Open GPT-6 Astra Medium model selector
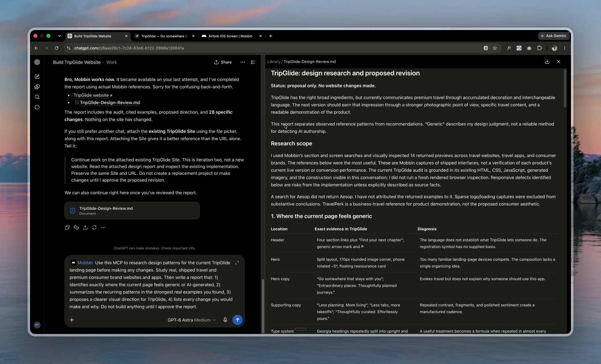This screenshot has width=601, height=364. [192, 320]
